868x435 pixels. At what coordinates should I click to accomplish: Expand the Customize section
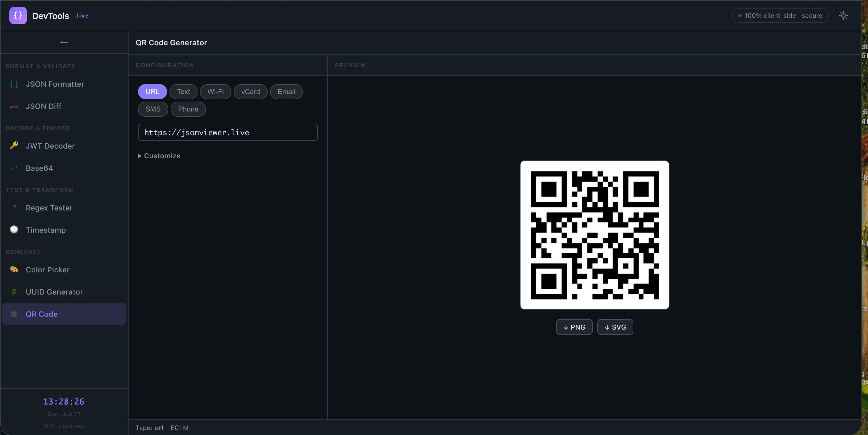[x=159, y=156]
